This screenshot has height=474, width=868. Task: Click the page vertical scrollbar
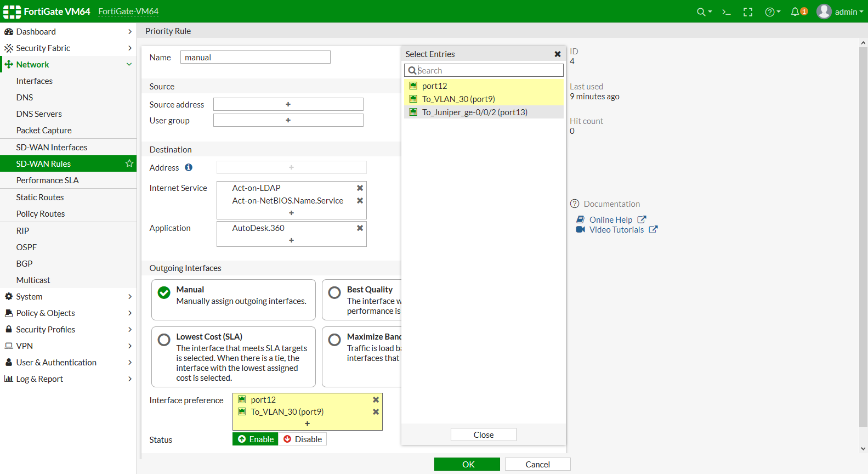pos(864,236)
